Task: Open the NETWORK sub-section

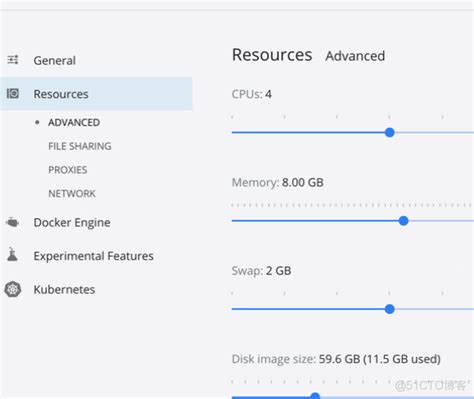Action: (72, 193)
